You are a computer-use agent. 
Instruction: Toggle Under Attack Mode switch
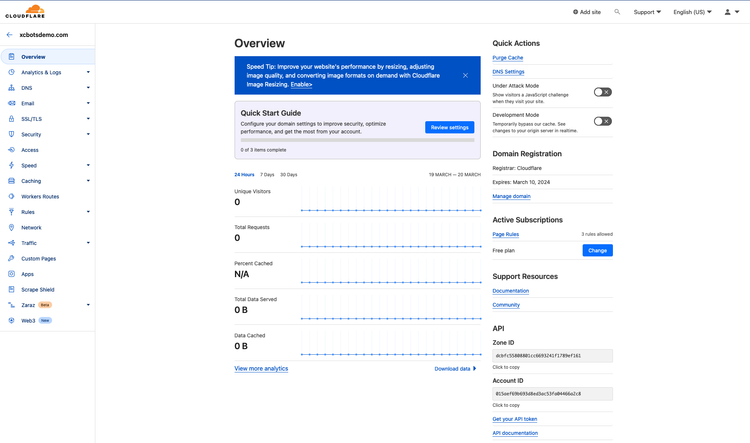coord(602,92)
